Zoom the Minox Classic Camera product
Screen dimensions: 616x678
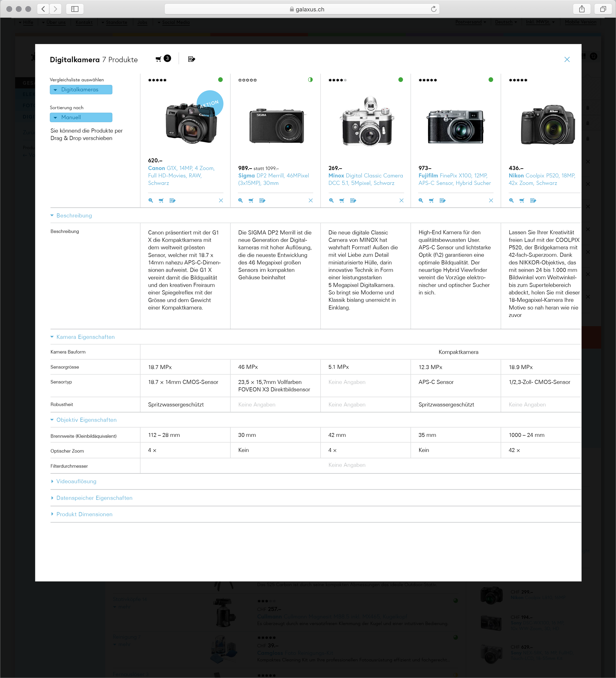pos(331,200)
